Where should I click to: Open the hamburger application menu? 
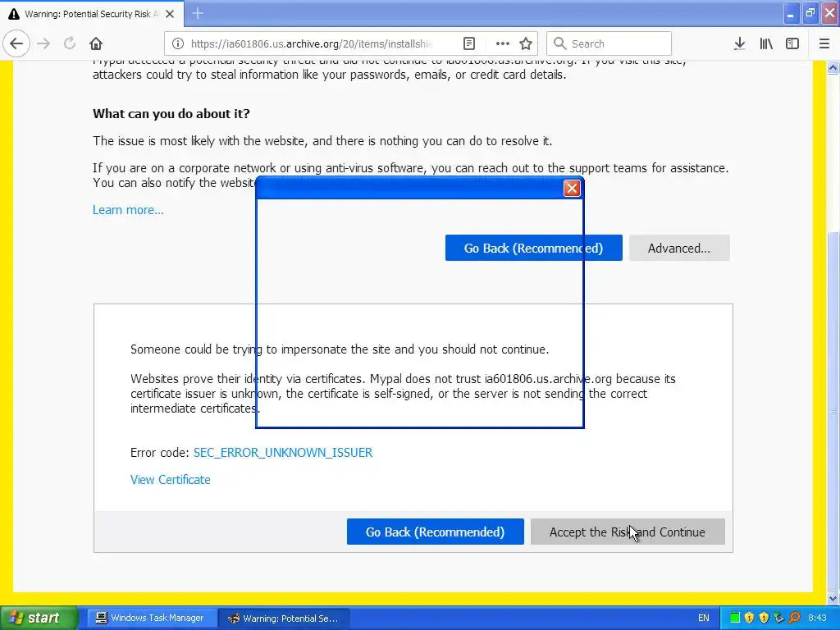pyautogui.click(x=824, y=43)
